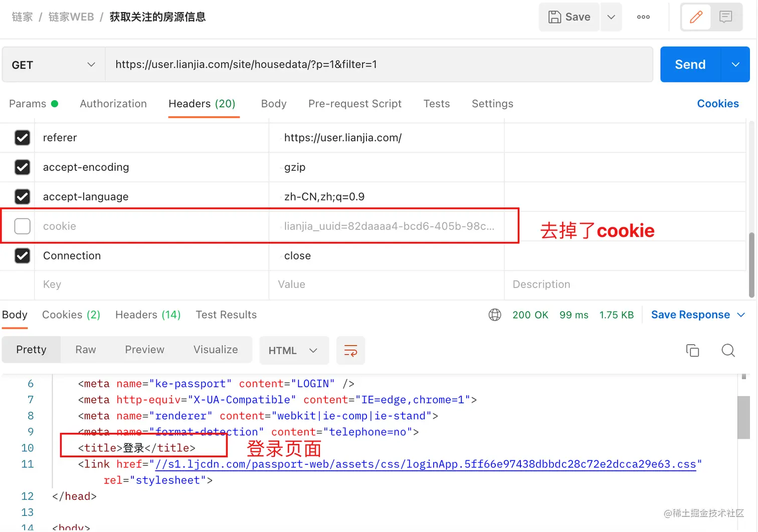Image resolution: width=758 pixels, height=532 pixels.
Task: Click the close value of Connection
Action: (x=387, y=256)
